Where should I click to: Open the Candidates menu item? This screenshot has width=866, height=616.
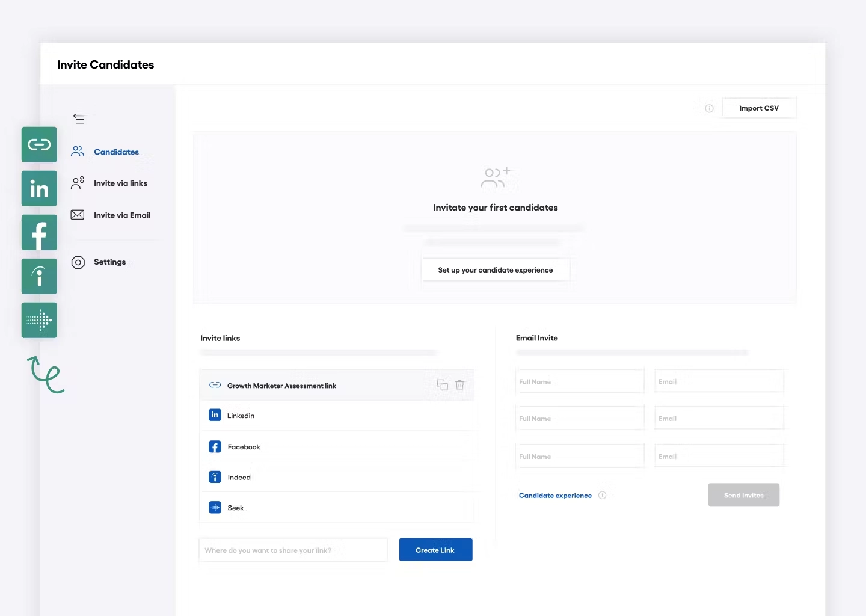pos(116,152)
